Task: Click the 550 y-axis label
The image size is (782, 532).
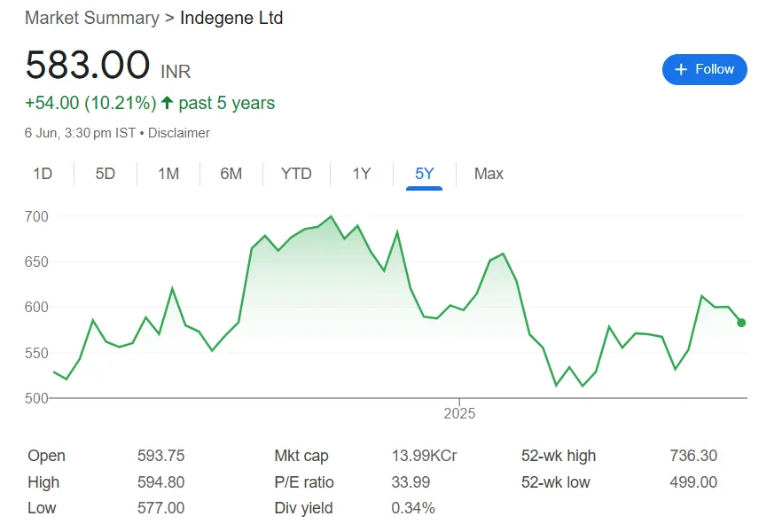Action: (x=36, y=353)
